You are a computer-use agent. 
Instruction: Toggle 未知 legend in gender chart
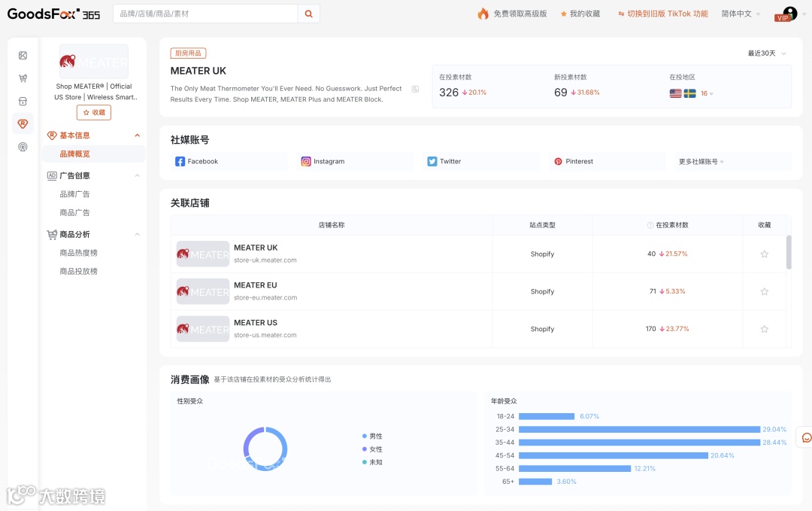pyautogui.click(x=372, y=462)
